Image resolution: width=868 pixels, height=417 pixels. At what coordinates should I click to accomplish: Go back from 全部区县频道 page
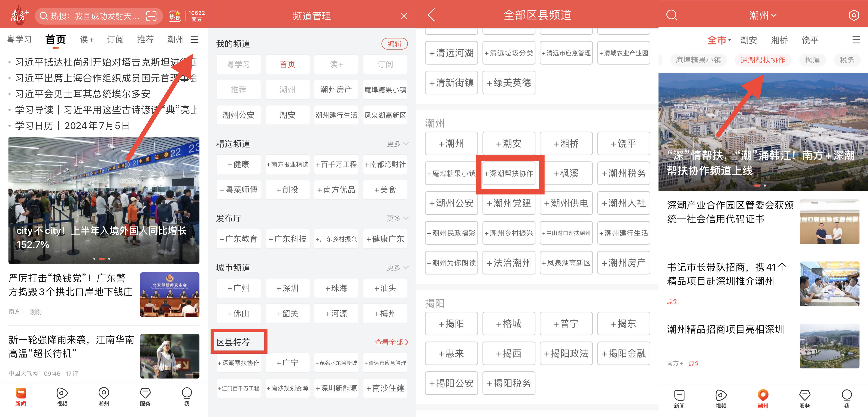click(431, 15)
